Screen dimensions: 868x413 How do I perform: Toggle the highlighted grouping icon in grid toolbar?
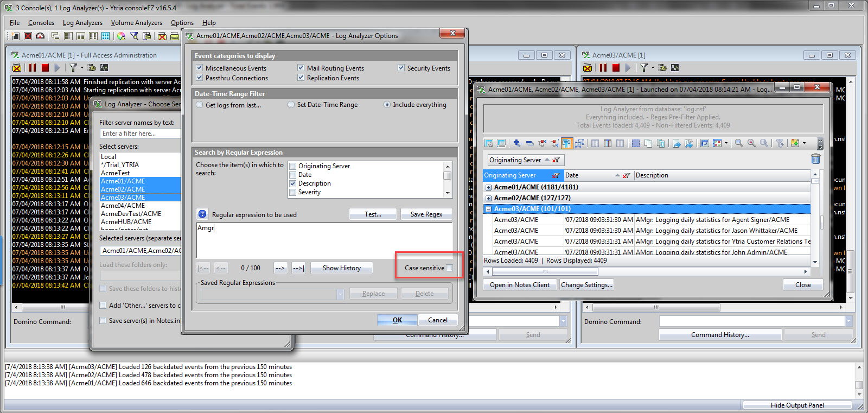point(567,143)
